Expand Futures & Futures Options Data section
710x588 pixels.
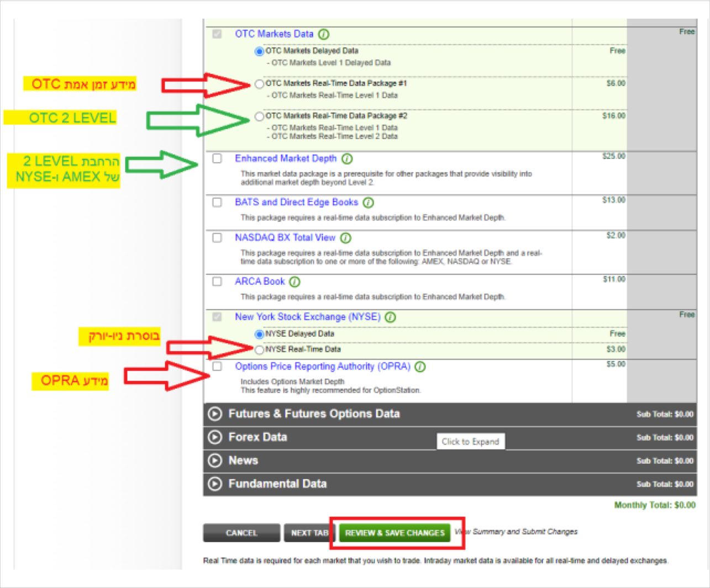point(214,414)
